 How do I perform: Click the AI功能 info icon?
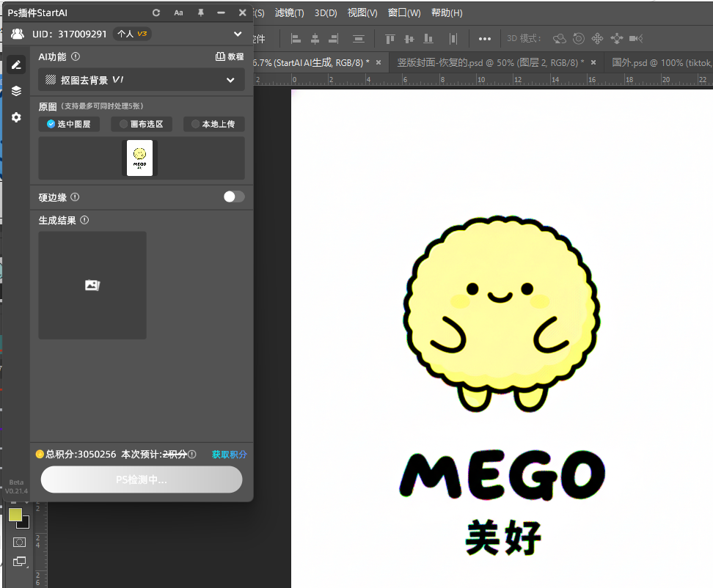pyautogui.click(x=76, y=56)
